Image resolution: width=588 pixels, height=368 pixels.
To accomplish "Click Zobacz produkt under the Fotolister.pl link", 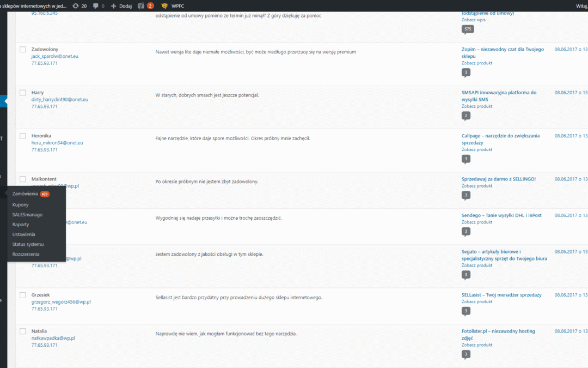I will pyautogui.click(x=476, y=345).
